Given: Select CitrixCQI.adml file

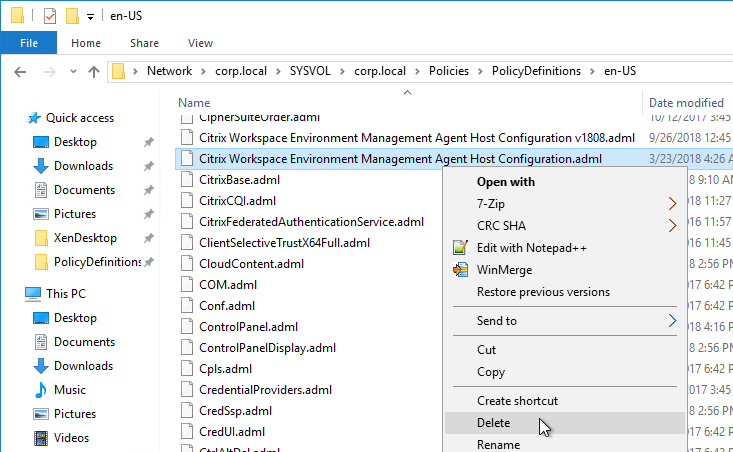Looking at the screenshot, I should (x=237, y=201).
